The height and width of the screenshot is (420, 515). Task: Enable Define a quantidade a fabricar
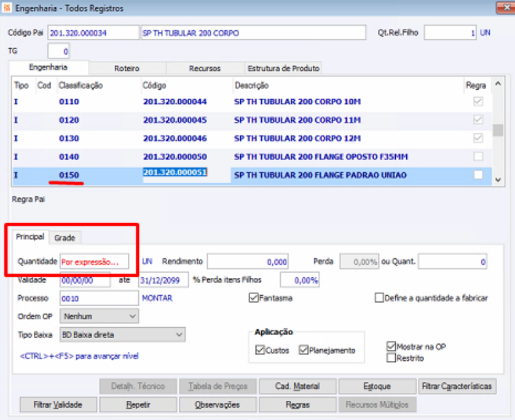tap(379, 298)
